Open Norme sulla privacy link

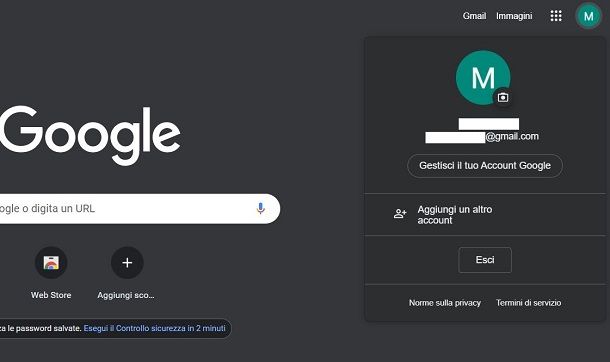click(x=445, y=303)
